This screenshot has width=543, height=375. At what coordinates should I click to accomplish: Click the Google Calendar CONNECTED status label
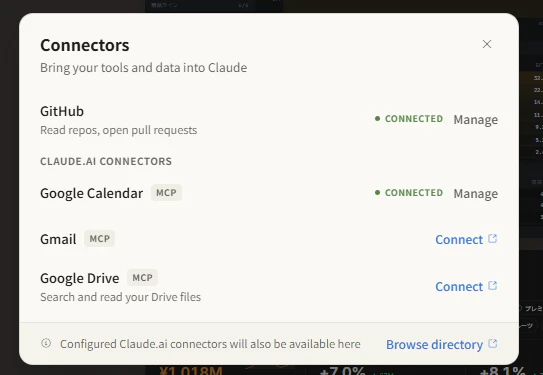[x=414, y=193]
